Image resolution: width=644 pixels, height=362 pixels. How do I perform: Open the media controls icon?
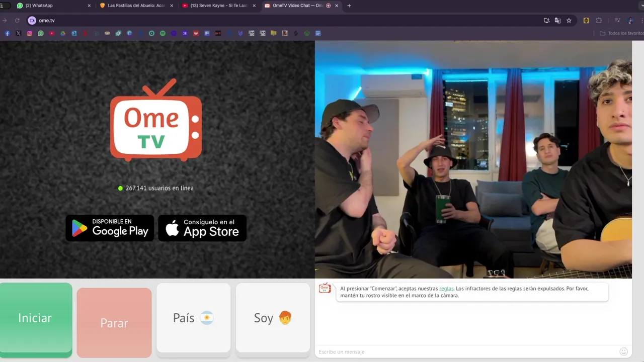point(617,21)
